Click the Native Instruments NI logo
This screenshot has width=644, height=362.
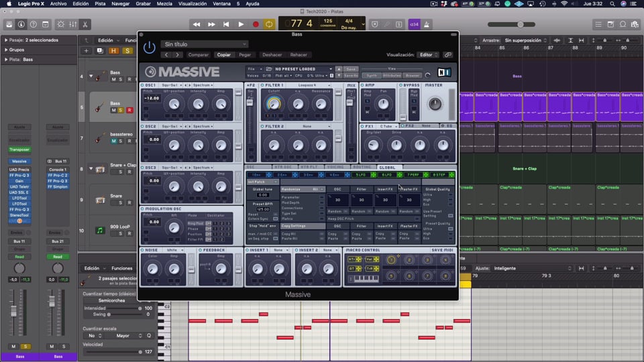[444, 72]
